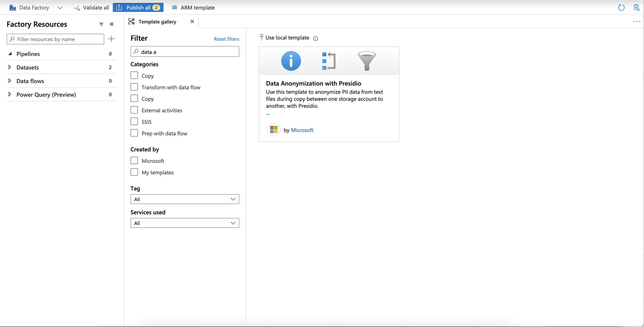This screenshot has height=327, width=644.
Task: Click Validate all in the toolbar
Action: tap(91, 7)
